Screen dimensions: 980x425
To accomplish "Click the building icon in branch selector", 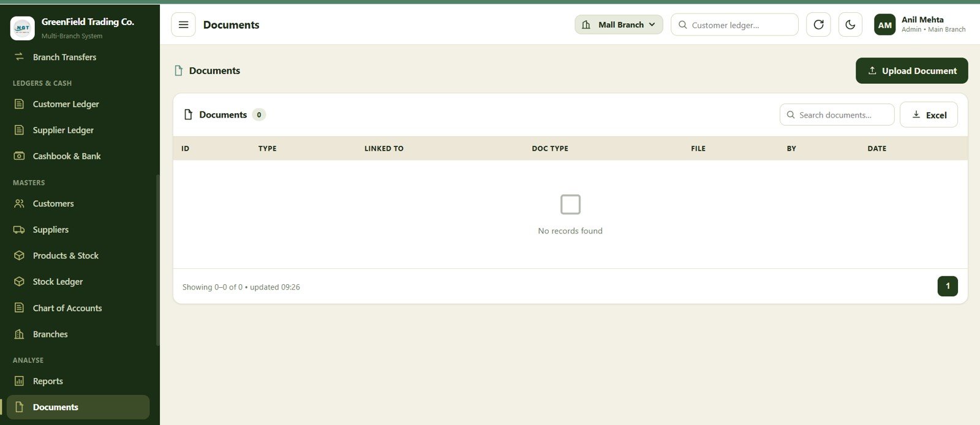I will 586,24.
